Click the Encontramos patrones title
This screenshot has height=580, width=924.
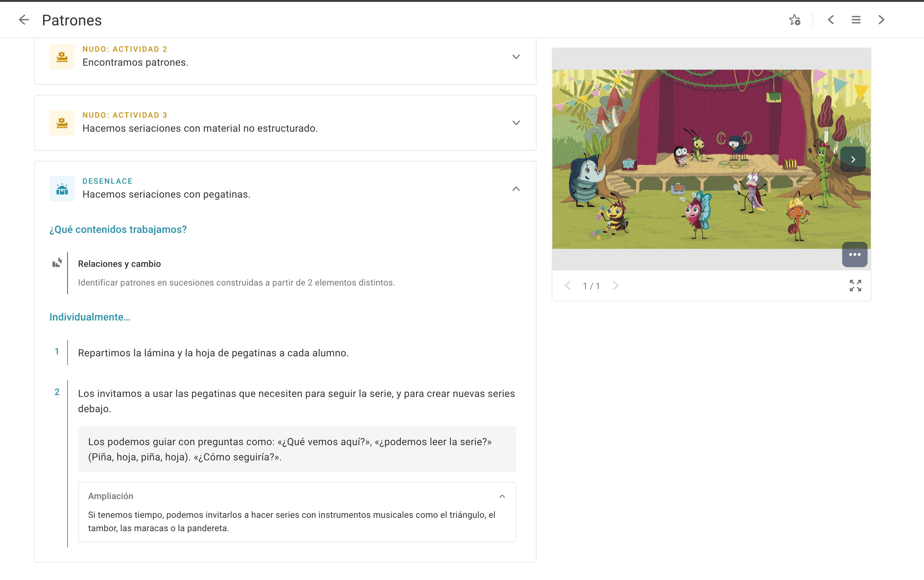point(135,62)
